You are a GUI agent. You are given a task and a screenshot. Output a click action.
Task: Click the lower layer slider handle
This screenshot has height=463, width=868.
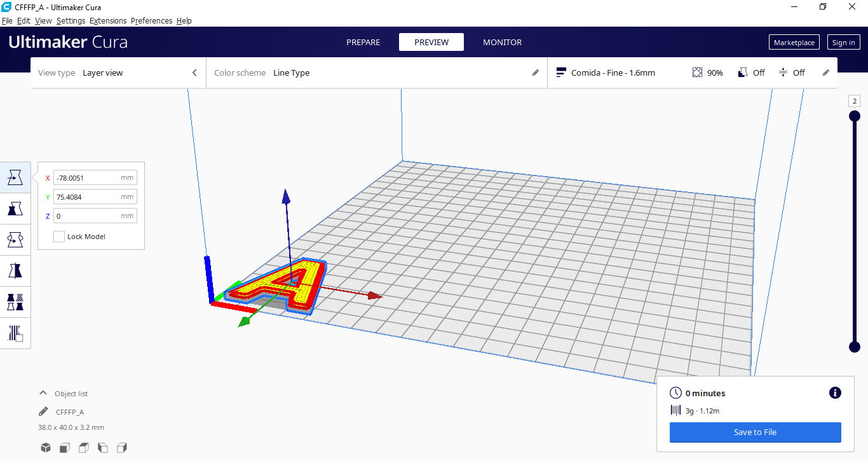855,347
